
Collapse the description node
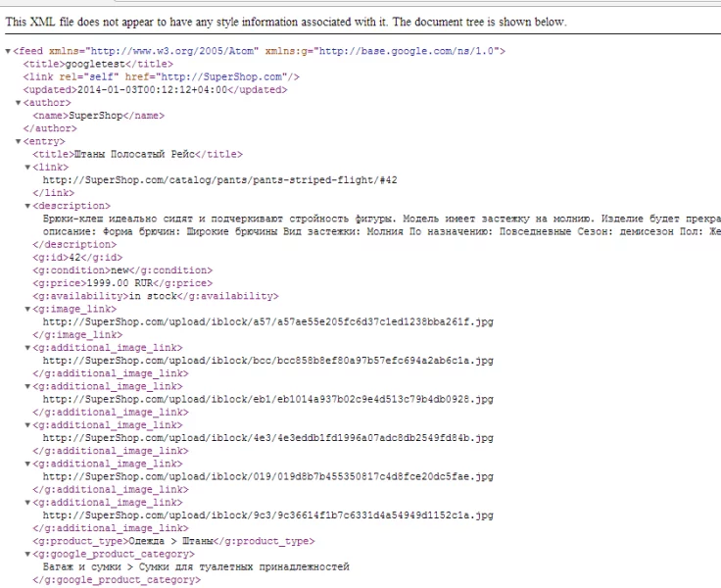point(27,206)
